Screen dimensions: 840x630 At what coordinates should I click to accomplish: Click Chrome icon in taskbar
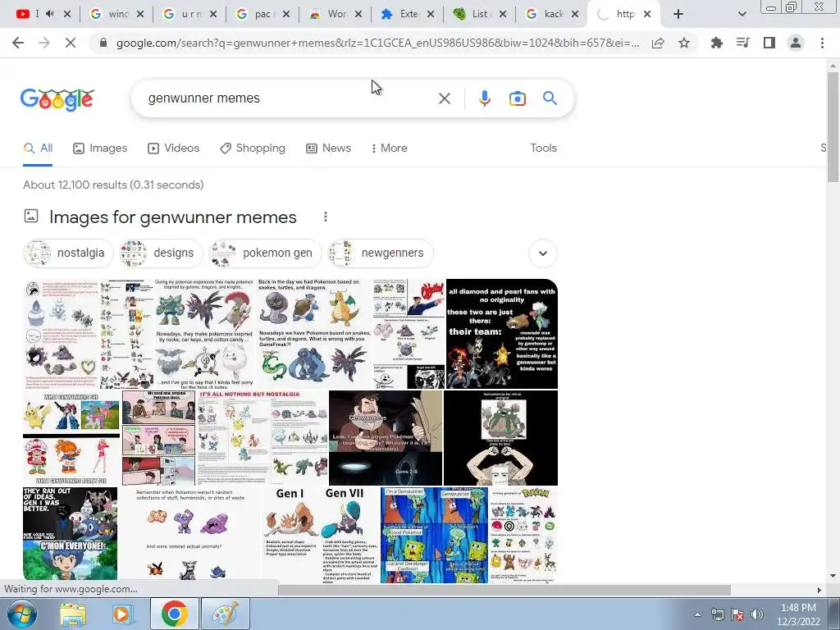174,614
